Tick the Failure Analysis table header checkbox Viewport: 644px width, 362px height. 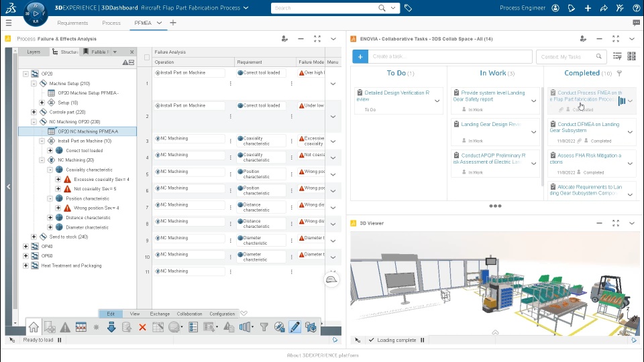click(147, 58)
